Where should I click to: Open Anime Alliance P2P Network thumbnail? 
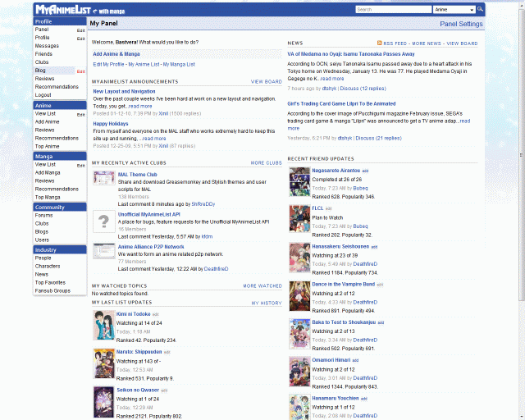pyautogui.click(x=104, y=251)
